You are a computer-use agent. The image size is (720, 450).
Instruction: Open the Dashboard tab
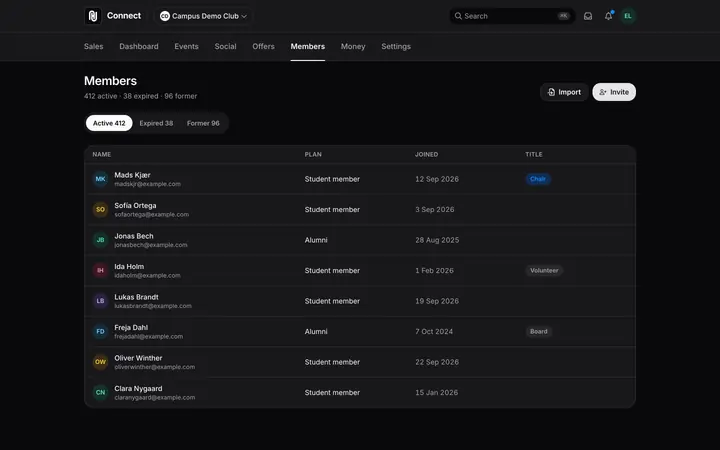(x=139, y=46)
